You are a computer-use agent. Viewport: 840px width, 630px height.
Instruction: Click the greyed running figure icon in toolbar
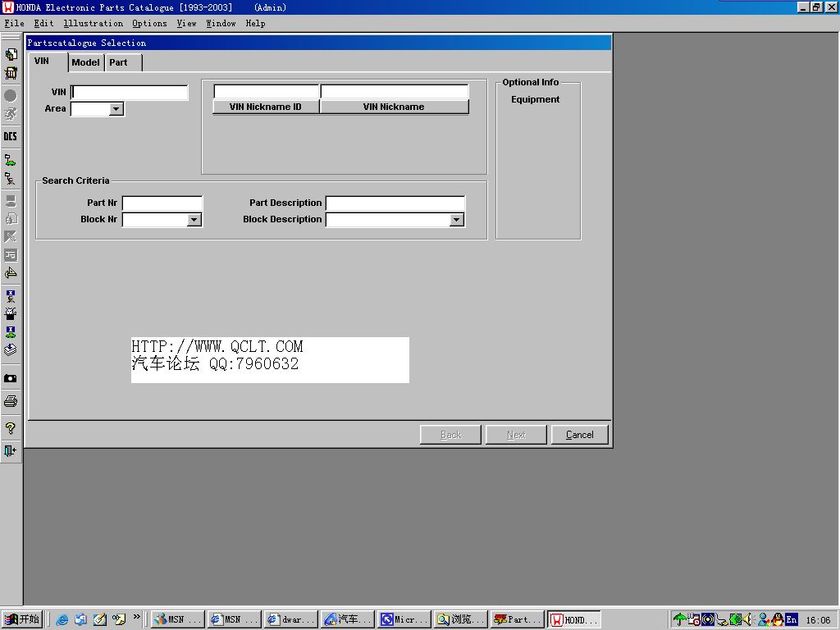click(x=10, y=114)
